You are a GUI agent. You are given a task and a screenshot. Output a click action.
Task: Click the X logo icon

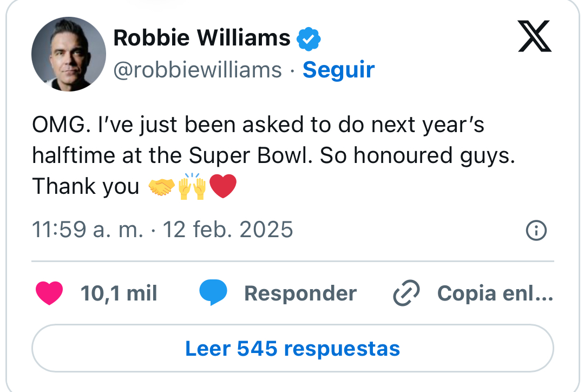click(534, 36)
